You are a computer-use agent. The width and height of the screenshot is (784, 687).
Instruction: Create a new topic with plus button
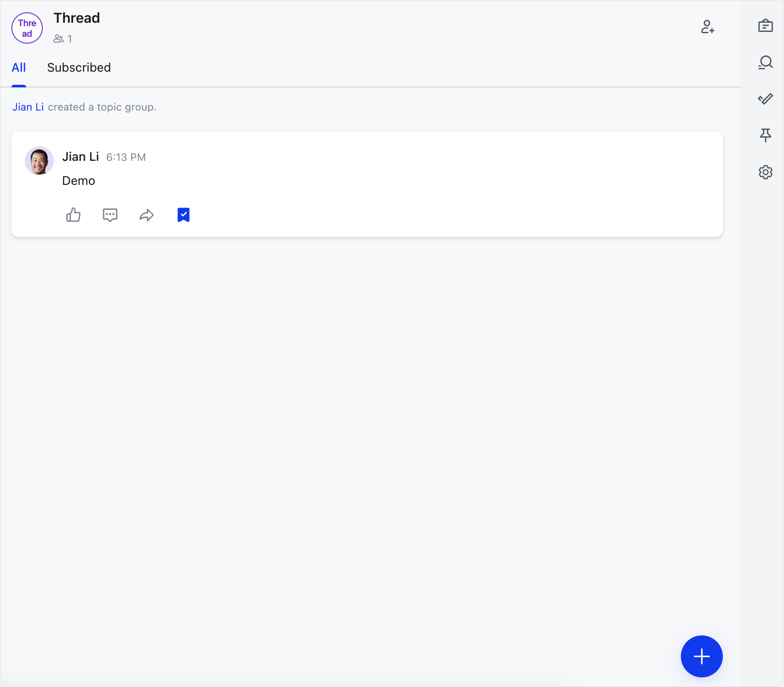(x=701, y=656)
